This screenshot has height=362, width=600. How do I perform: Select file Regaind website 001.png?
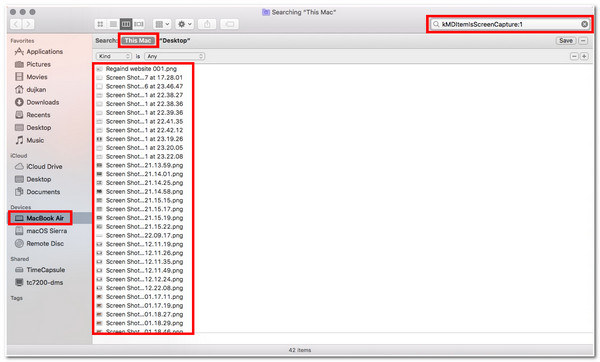coord(141,68)
